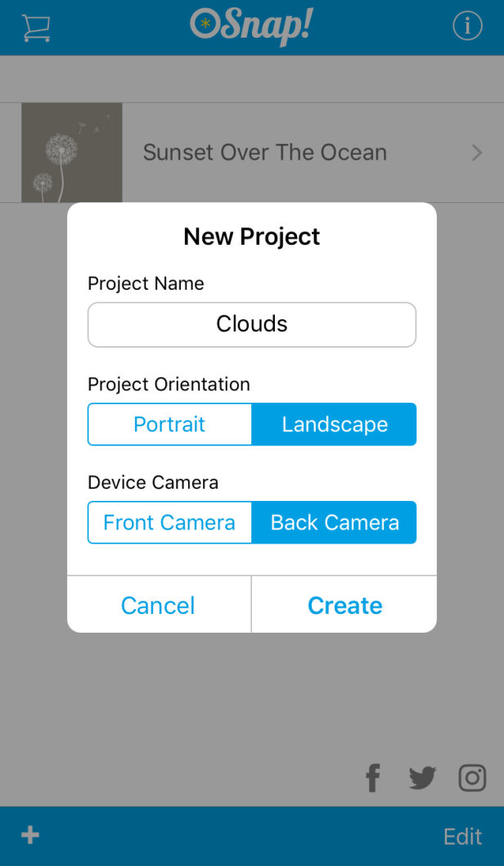
Task: Tap the plus icon to add a project
Action: pyautogui.click(x=29, y=836)
